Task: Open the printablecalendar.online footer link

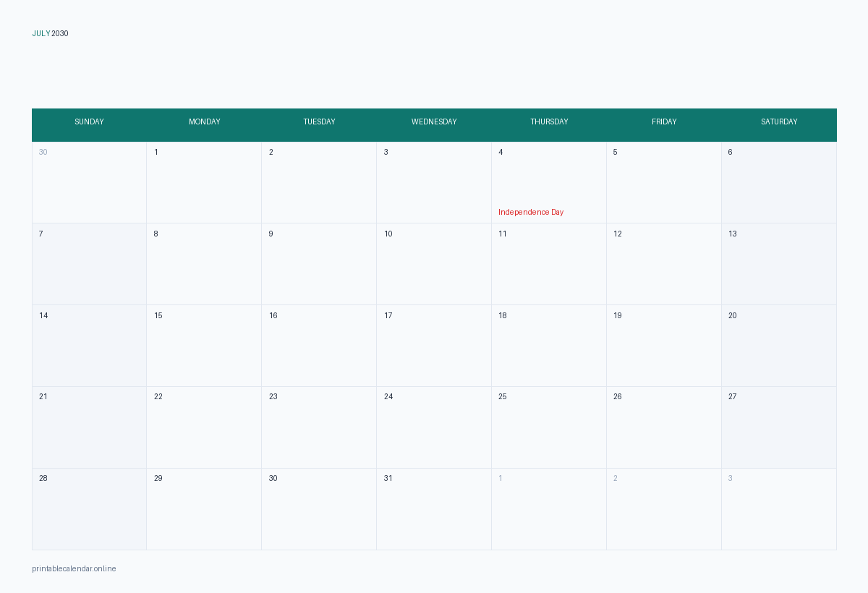Action: pyautogui.click(x=74, y=568)
